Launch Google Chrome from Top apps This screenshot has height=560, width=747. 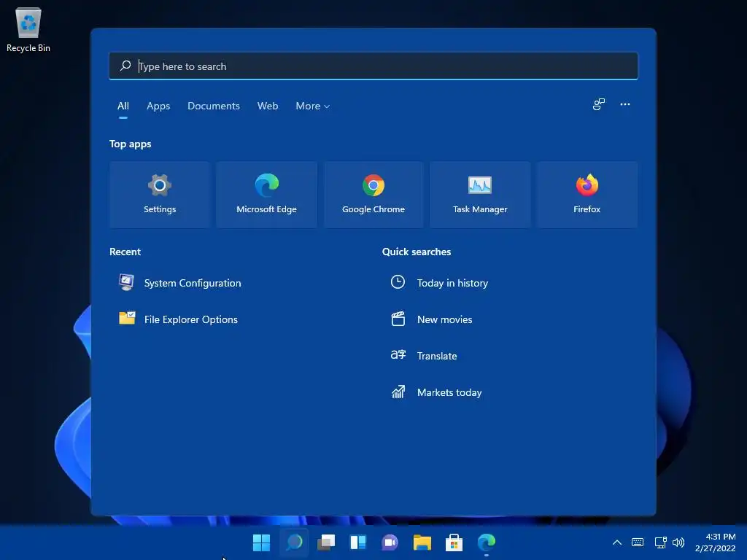[373, 194]
